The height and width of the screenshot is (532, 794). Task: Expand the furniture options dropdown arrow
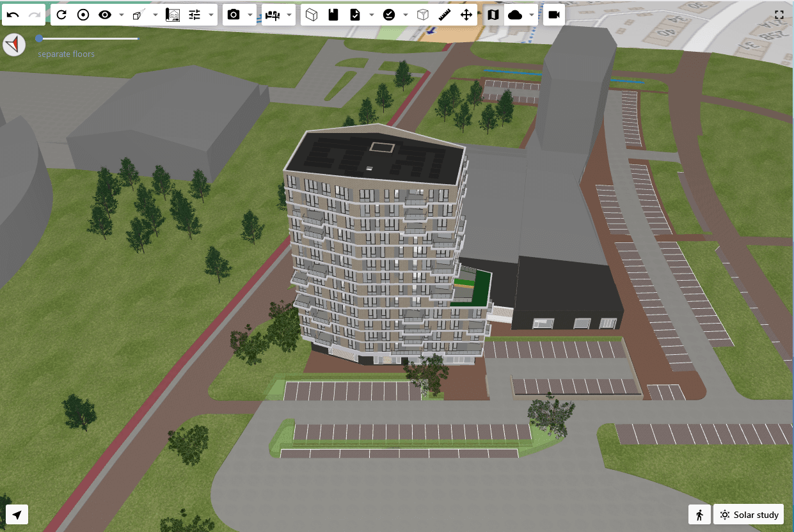pos(290,15)
